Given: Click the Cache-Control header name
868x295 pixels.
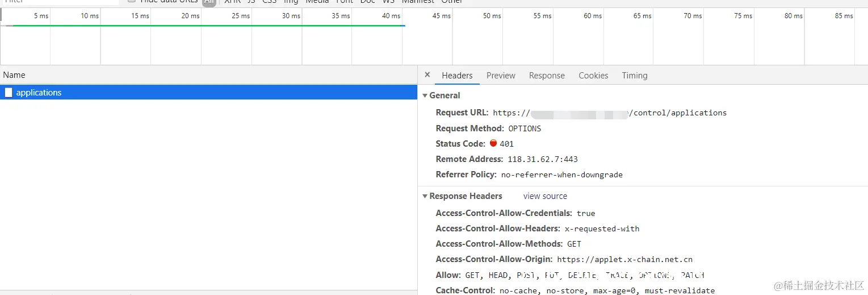Looking at the screenshot, I should coord(466,290).
